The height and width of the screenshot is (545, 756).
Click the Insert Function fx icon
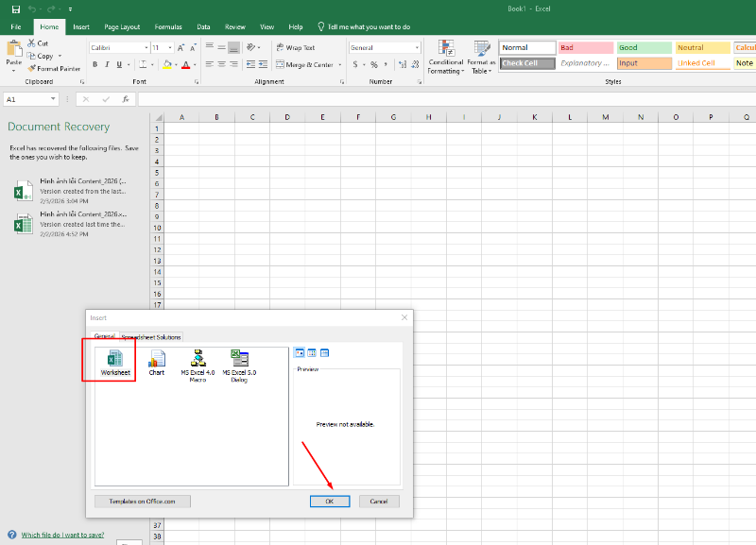pos(126,99)
